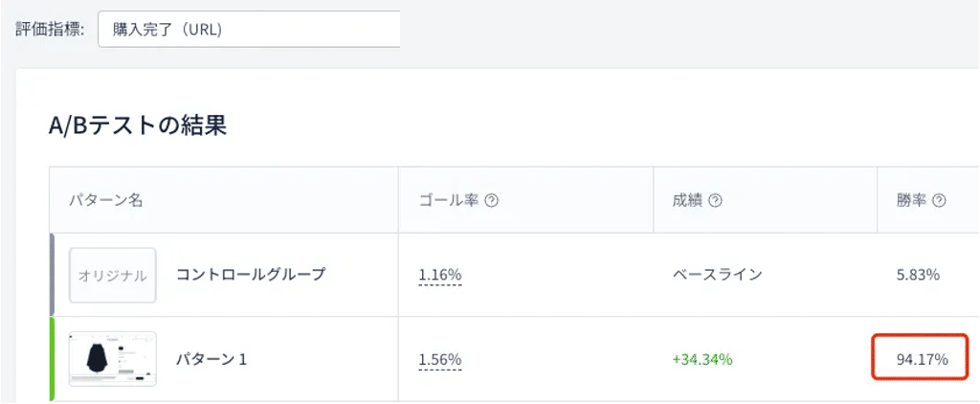
Task: Click the ゴール率 column header text
Action: pyautogui.click(x=448, y=201)
